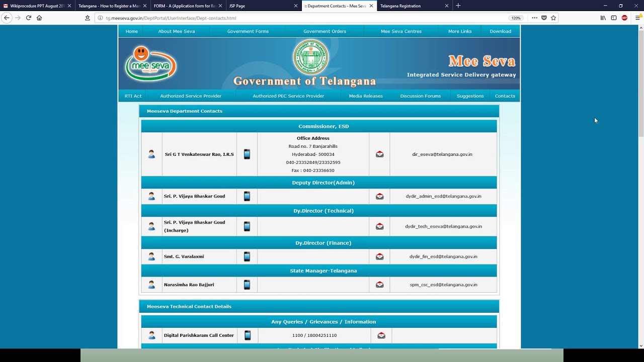
Task: Switch to Telangana How to Register tab
Action: pos(112,6)
